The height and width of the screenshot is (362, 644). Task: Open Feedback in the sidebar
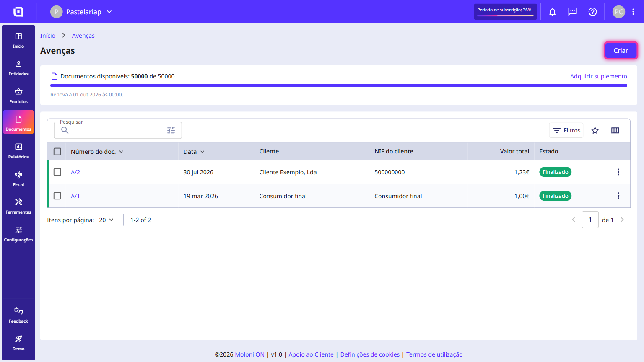[x=18, y=315]
